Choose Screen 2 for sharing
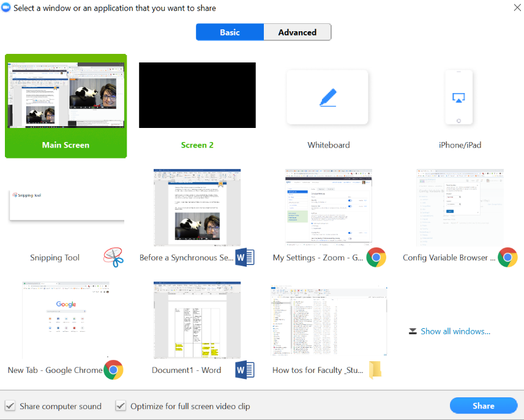The height and width of the screenshot is (420, 524). click(x=196, y=95)
